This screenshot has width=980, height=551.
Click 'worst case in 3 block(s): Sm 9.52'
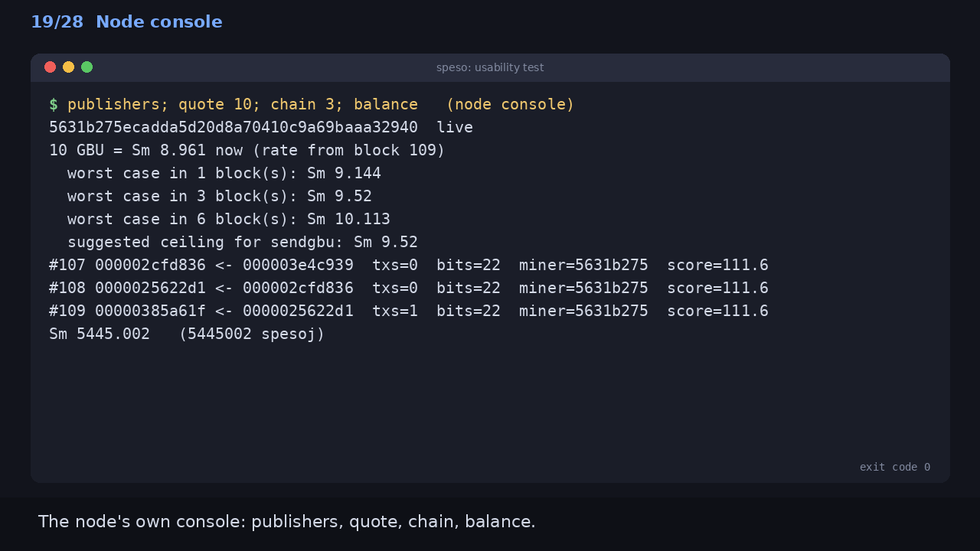pos(220,196)
